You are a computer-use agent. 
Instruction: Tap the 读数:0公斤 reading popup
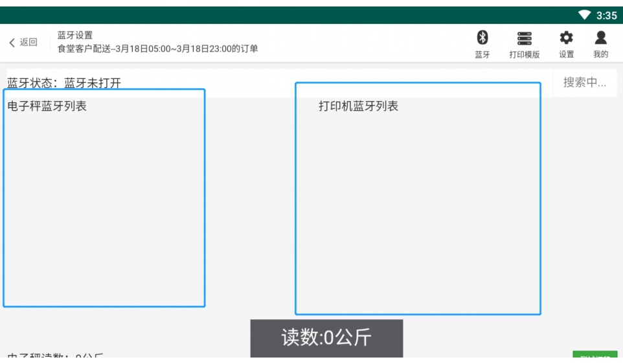[326, 338]
